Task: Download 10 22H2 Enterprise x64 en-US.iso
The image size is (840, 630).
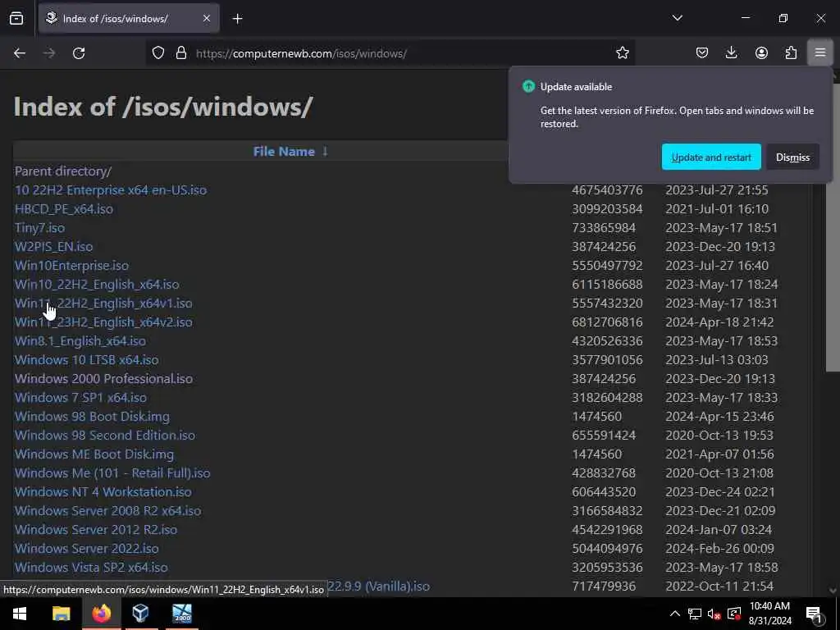Action: tap(111, 190)
